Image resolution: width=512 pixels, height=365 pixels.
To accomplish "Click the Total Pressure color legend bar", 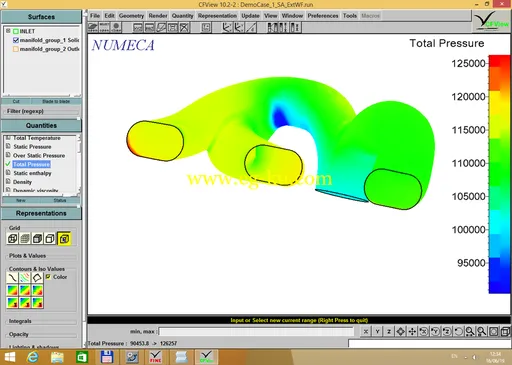I will pyautogui.click(x=499, y=174).
